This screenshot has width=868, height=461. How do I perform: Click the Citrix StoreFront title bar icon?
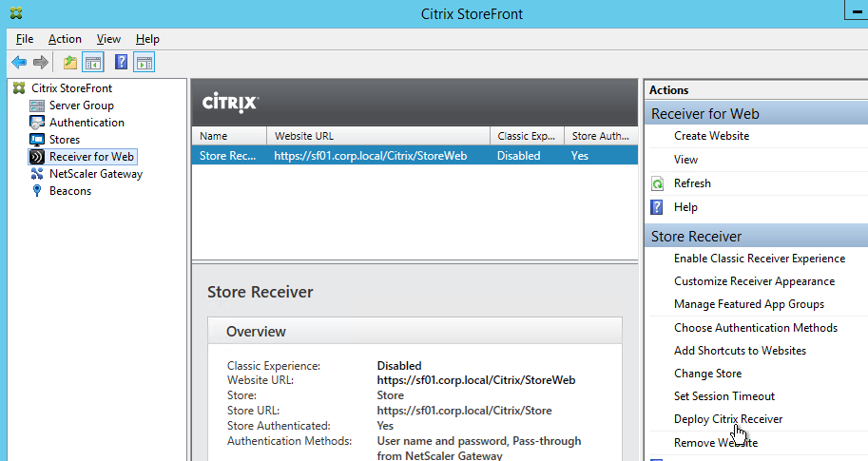point(16,13)
